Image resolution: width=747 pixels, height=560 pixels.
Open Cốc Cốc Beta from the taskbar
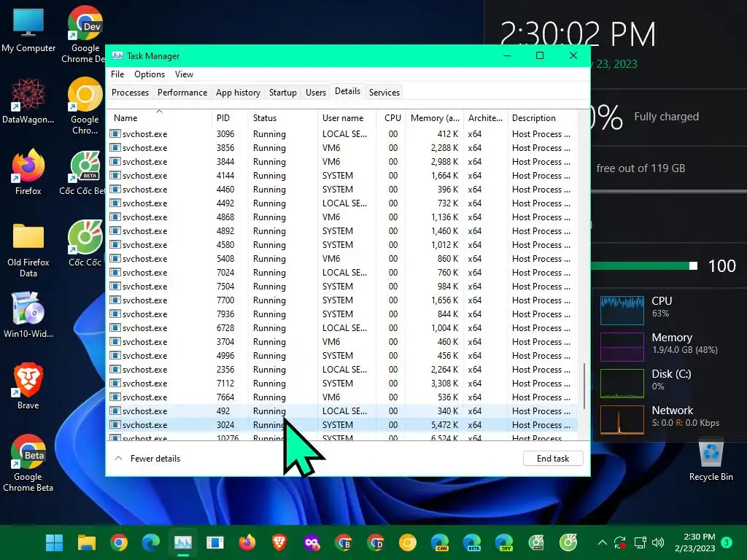pos(536,542)
